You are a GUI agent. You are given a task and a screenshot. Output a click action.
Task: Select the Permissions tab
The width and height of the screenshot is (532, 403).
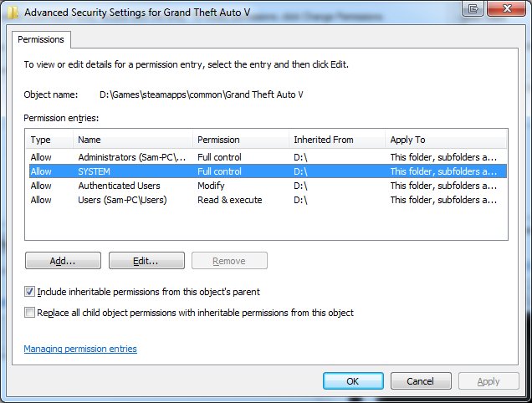42,38
